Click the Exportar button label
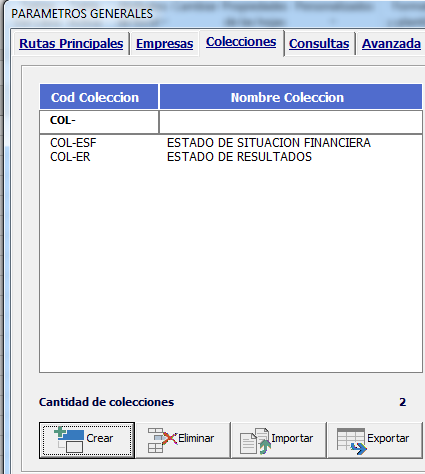Image resolution: width=425 pixels, height=474 pixels. [388, 438]
